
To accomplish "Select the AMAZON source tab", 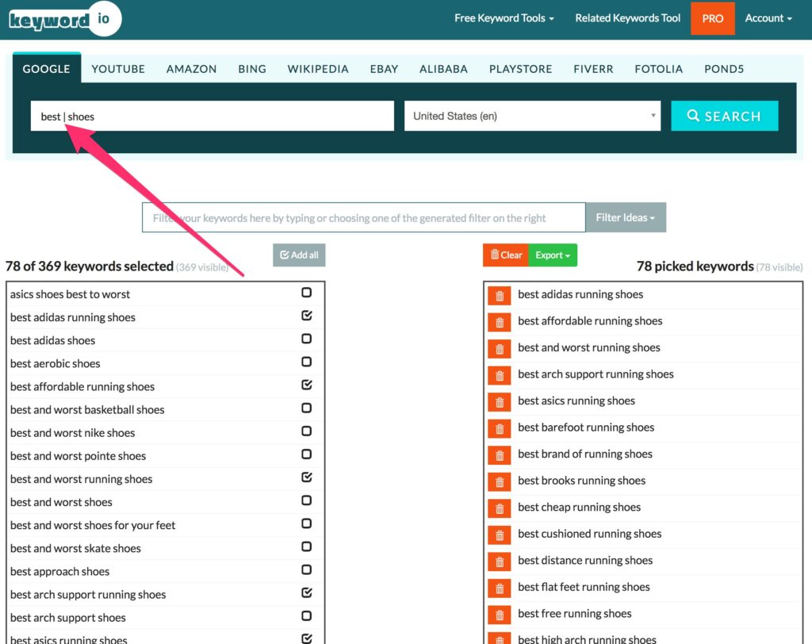I will click(x=191, y=69).
